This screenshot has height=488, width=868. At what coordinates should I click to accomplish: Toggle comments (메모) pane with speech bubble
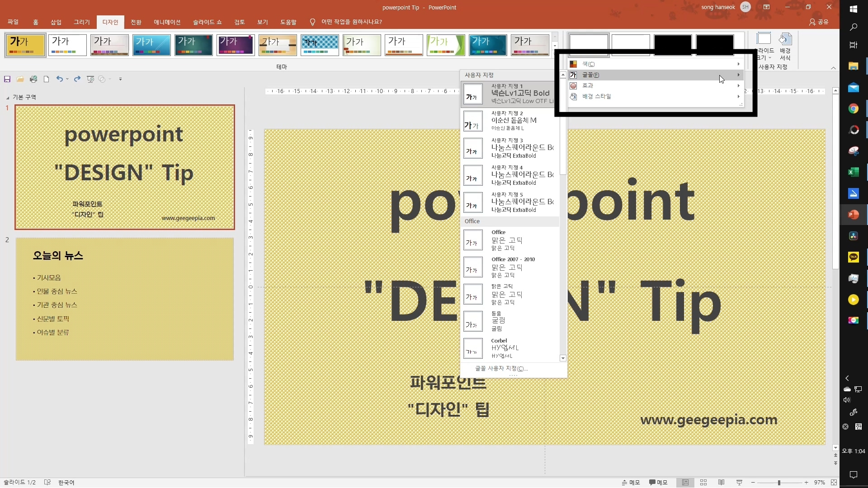[x=658, y=483]
